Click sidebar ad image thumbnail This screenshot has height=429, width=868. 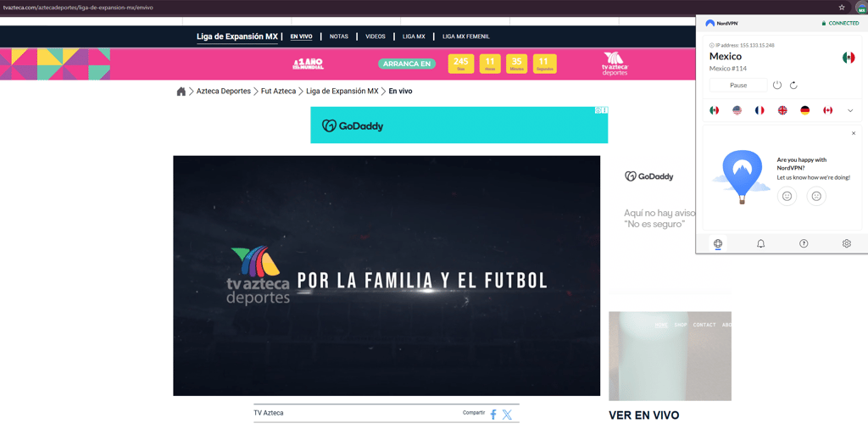pyautogui.click(x=670, y=356)
